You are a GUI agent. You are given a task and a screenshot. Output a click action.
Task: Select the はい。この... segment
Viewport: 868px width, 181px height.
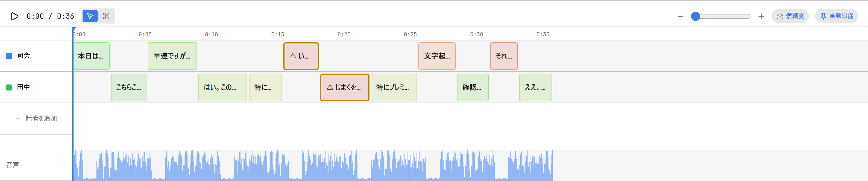[x=222, y=87]
